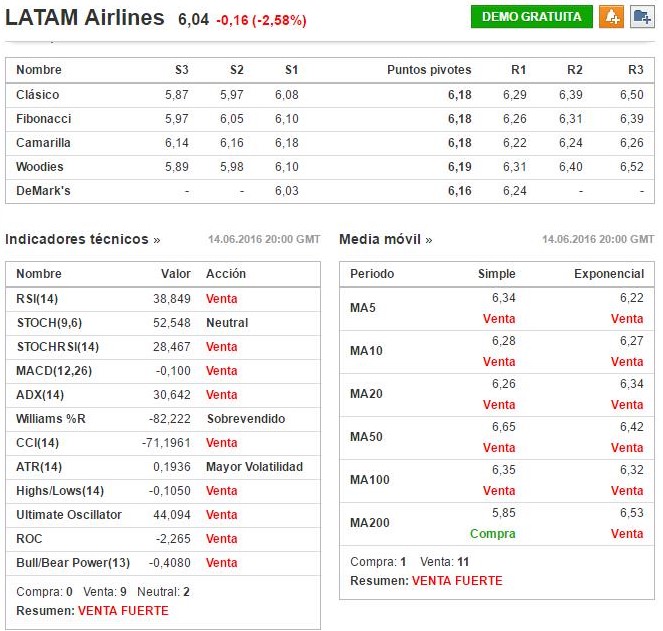Click the RSI(14) indicator name

pos(38,299)
